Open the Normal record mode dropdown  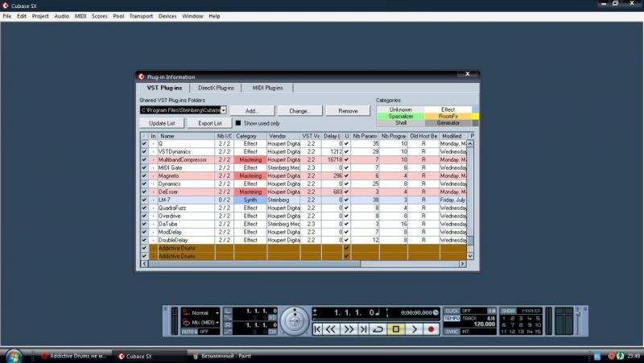tap(200, 313)
